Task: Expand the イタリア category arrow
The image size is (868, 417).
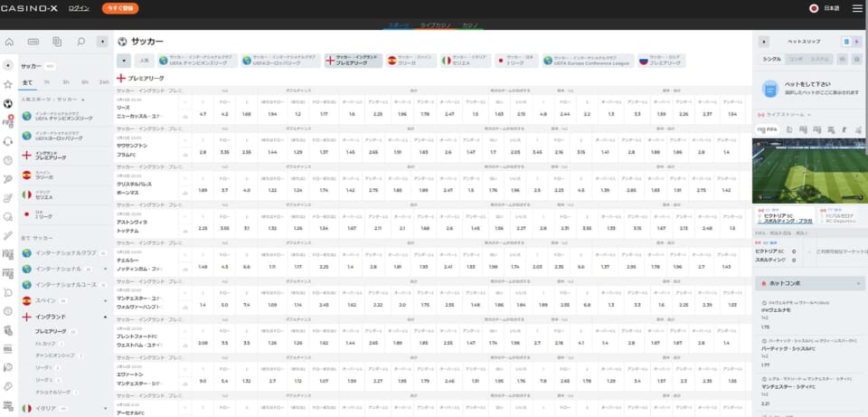Action: pyautogui.click(x=105, y=408)
